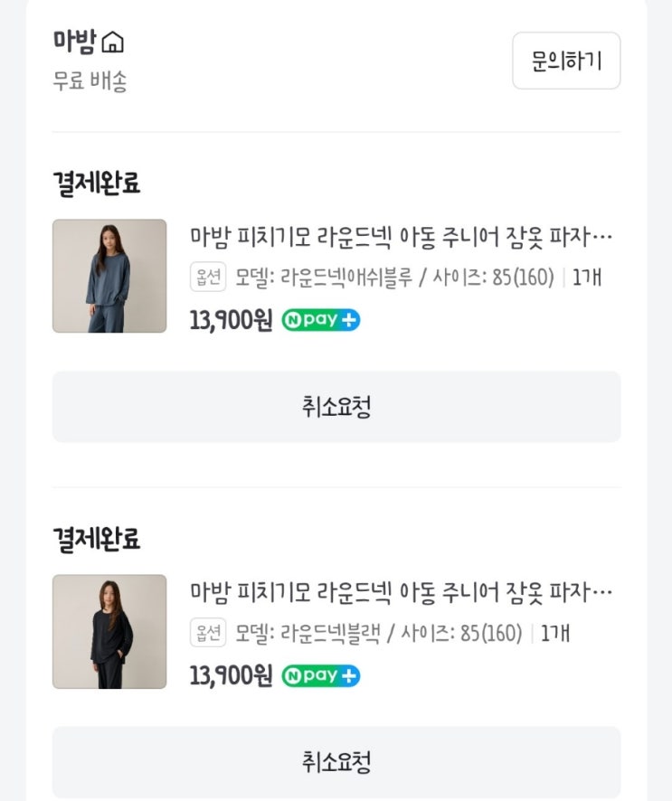
Task: Open the black pajama product thumbnail
Action: [109, 631]
